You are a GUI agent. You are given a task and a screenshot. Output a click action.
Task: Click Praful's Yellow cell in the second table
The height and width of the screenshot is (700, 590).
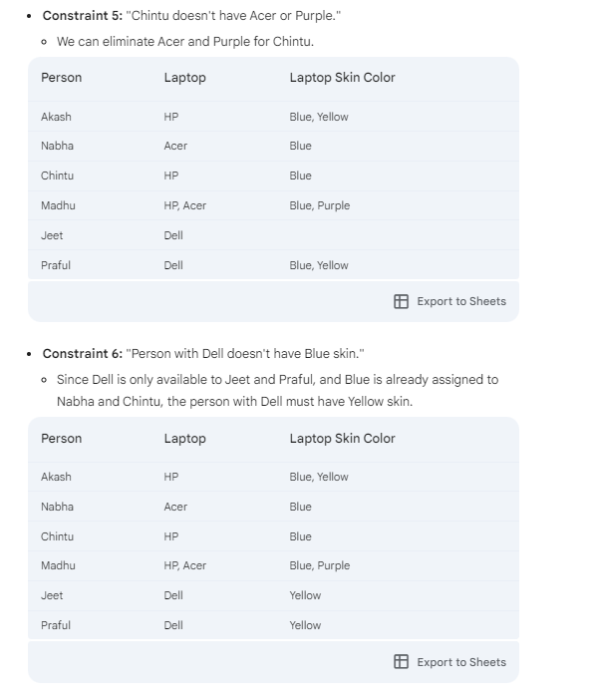(x=305, y=625)
